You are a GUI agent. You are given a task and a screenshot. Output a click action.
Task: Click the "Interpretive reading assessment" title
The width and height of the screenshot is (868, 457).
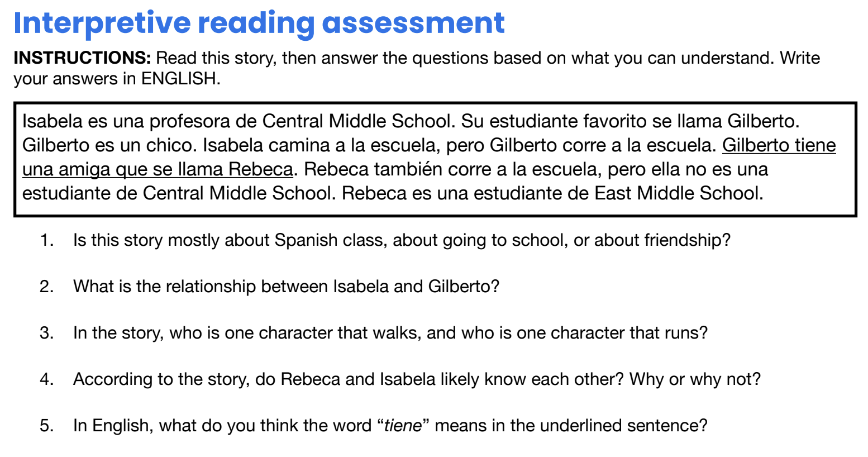(x=259, y=23)
